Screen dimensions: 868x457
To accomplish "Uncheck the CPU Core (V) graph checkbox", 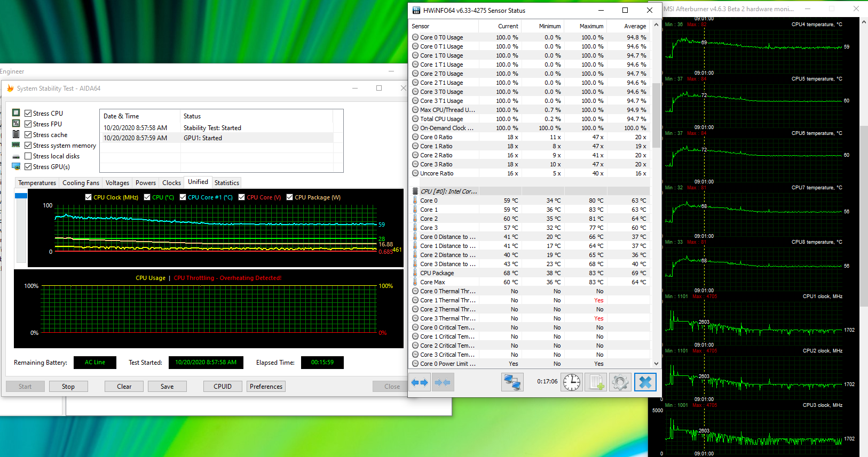I will [242, 197].
